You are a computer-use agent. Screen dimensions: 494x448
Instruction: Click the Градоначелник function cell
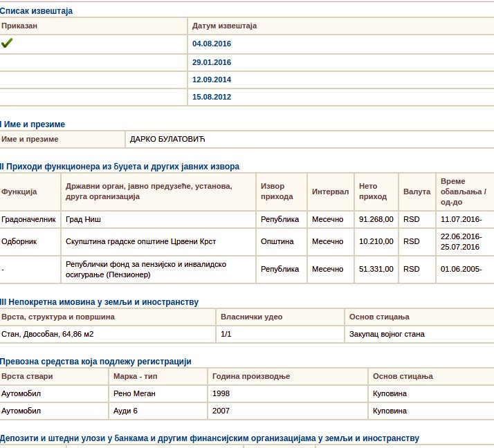(28, 219)
